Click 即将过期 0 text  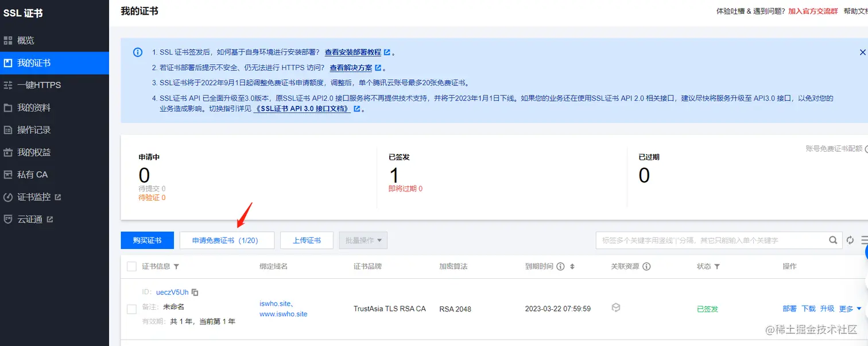tap(405, 189)
